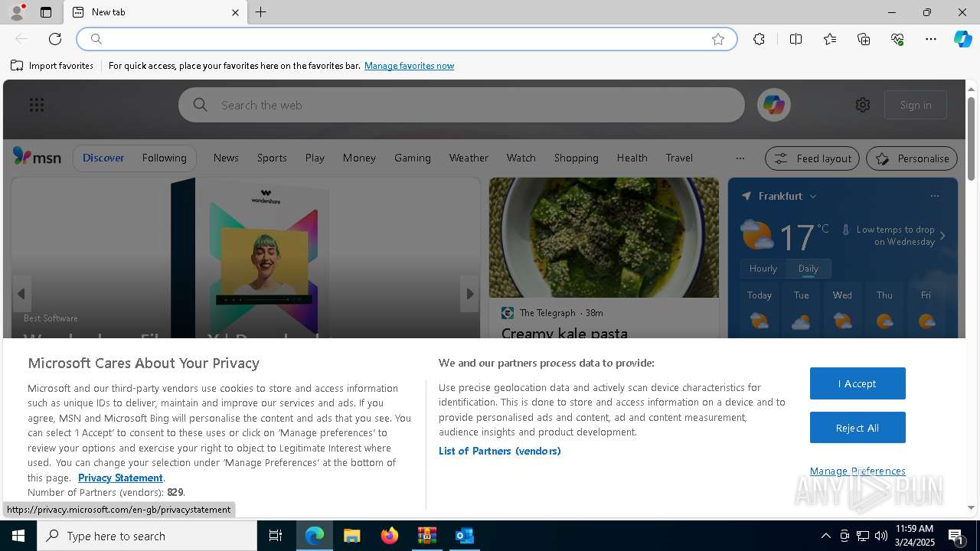Open Manage favorites now link
The image size is (980, 551).
click(409, 66)
